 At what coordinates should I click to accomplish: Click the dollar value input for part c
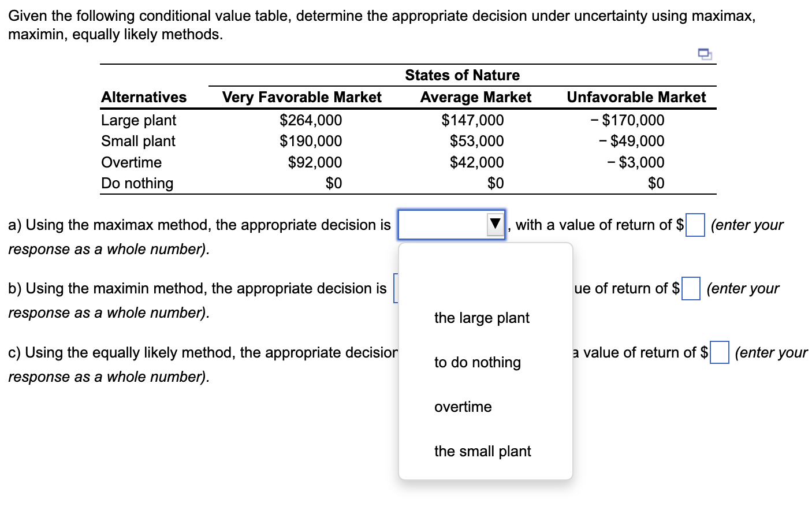[719, 352]
